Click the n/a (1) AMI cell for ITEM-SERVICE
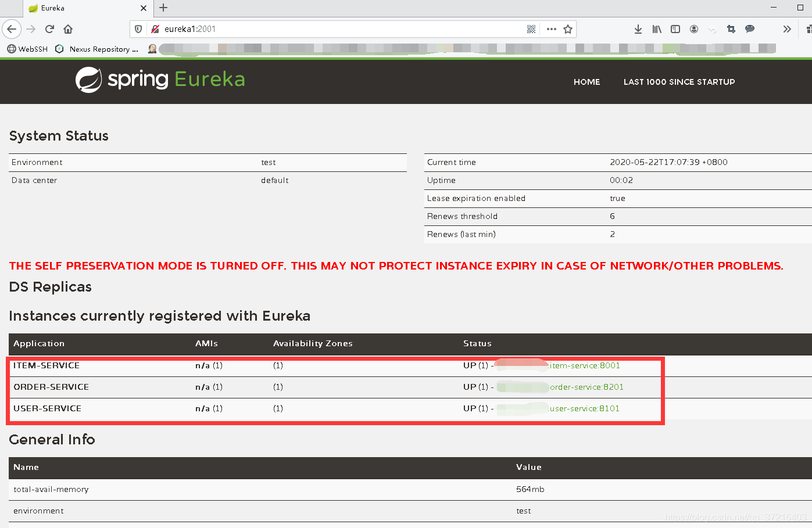Screen dimensions: 812x528 click(209, 365)
